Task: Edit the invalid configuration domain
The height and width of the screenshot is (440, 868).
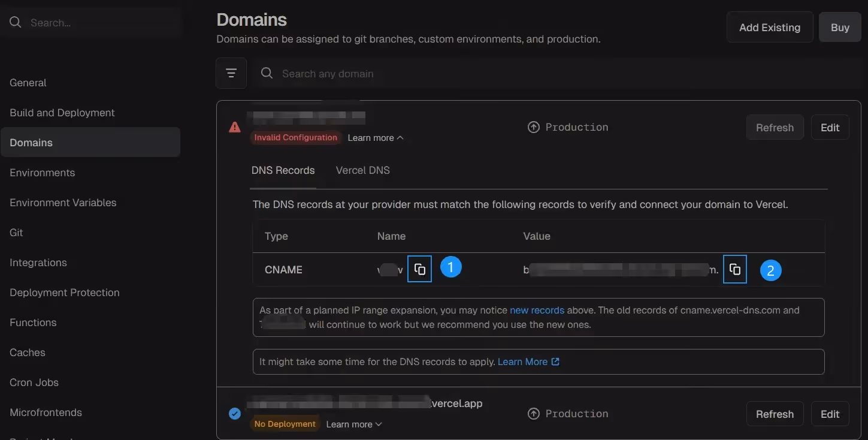Action: [x=830, y=128]
